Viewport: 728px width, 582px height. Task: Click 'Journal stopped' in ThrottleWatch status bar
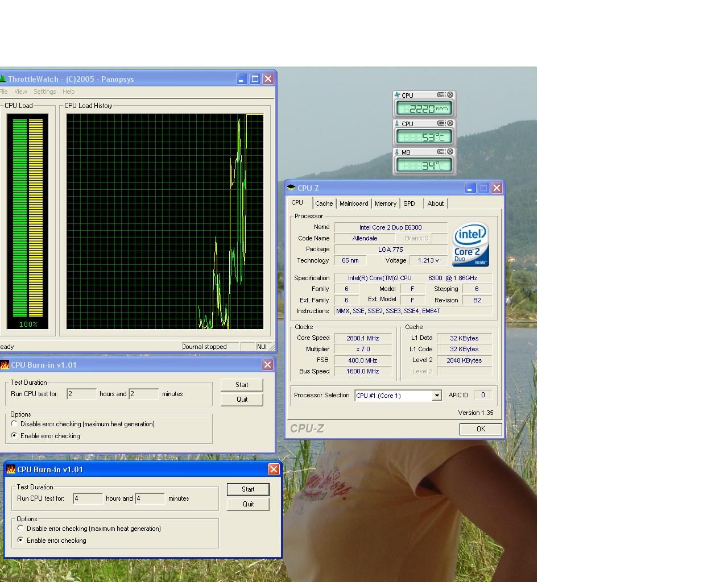pyautogui.click(x=210, y=347)
